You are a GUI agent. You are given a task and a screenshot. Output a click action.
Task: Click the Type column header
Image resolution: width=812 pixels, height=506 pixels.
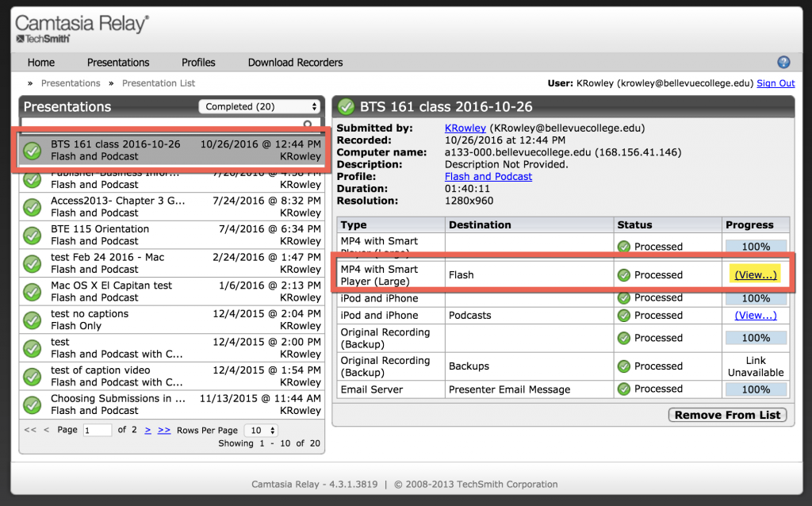pos(391,224)
